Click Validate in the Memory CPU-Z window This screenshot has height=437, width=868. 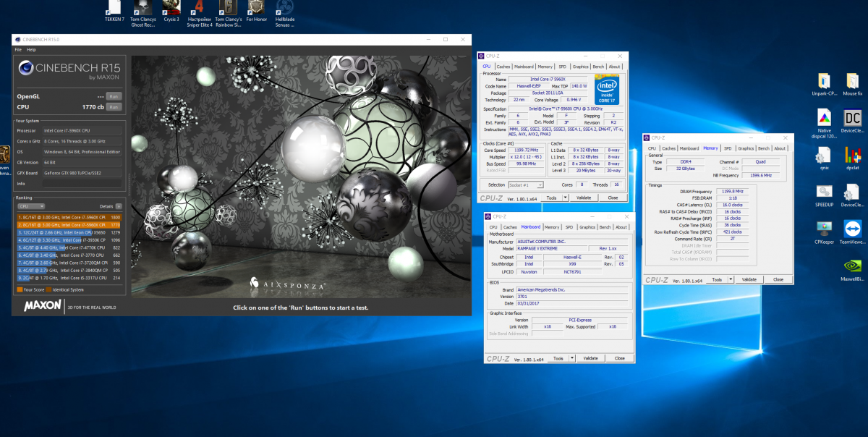click(x=749, y=279)
